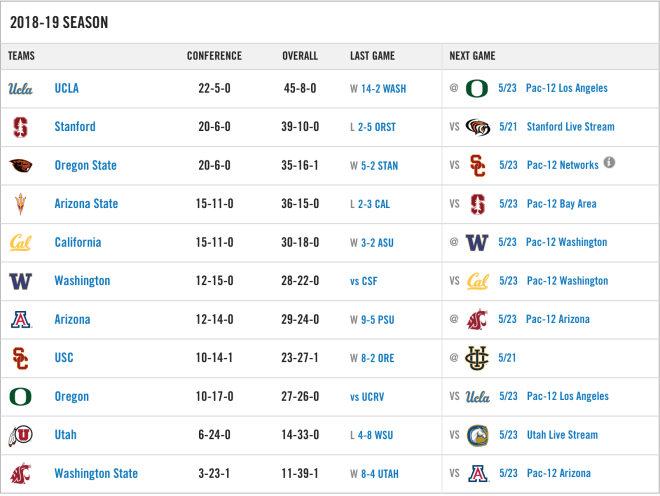The width and height of the screenshot is (660, 496).
Task: Open Oregon's last game vs UCRV link
Action: point(367,397)
